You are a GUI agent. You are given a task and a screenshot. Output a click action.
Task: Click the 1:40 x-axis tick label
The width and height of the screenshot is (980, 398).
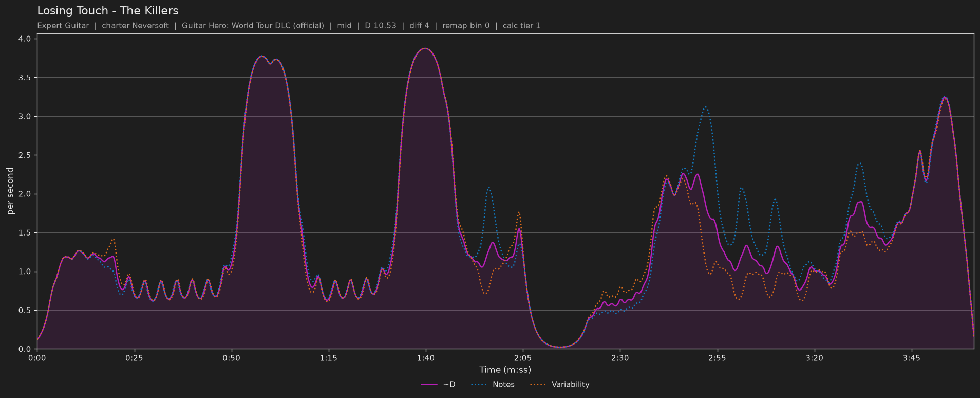425,358
